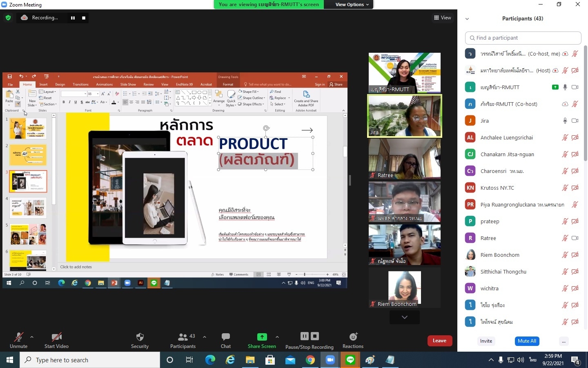This screenshot has width=588, height=368.
Task: Collapse the Participants panel header chevron
Action: pos(467,19)
